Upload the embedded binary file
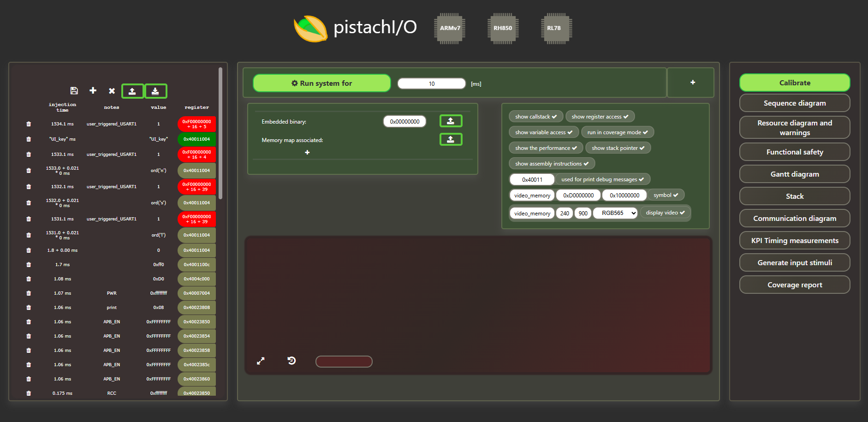Image resolution: width=868 pixels, height=422 pixels. pyautogui.click(x=451, y=121)
